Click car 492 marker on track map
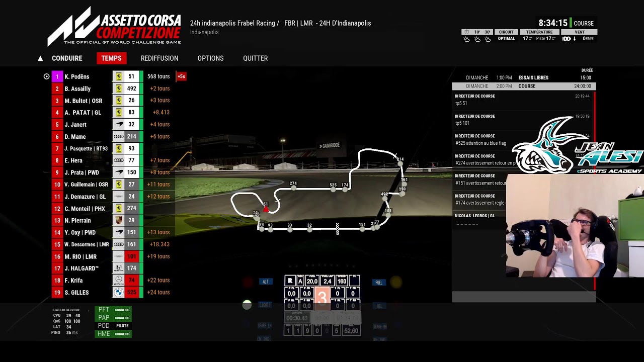Screen dimensions: 644x362 [x=385, y=198]
